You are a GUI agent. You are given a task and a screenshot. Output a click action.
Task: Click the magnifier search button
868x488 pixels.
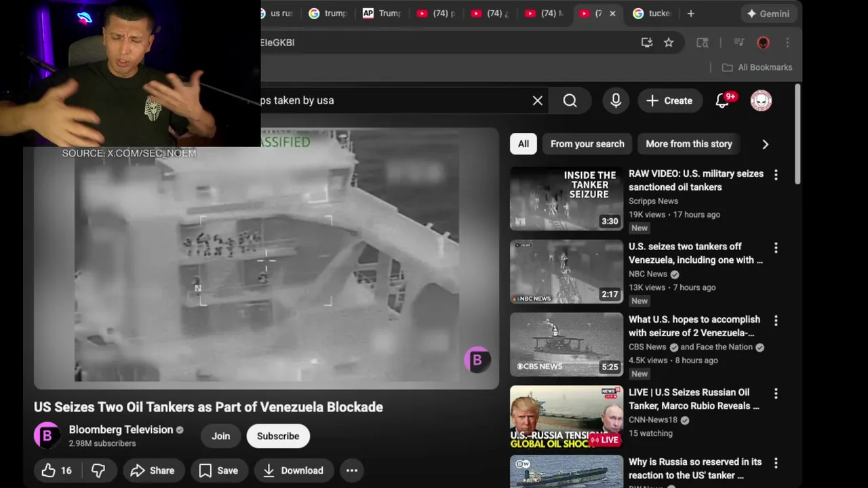pos(570,100)
